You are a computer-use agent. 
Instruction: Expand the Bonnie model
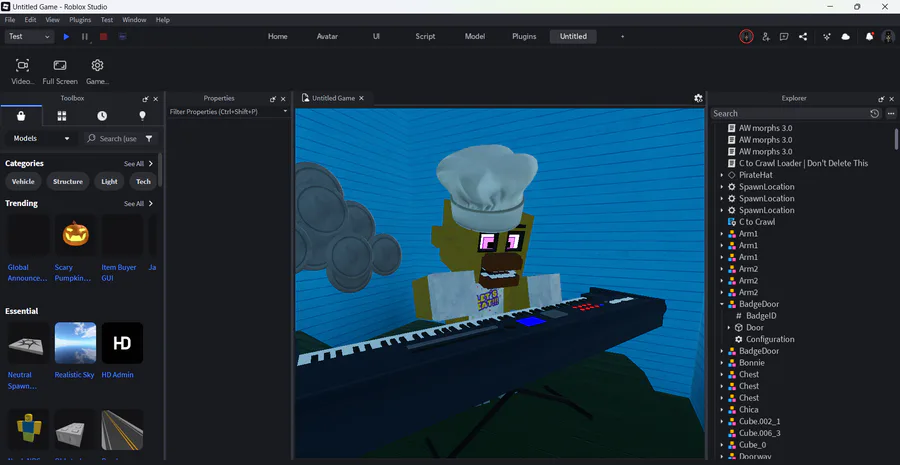722,363
